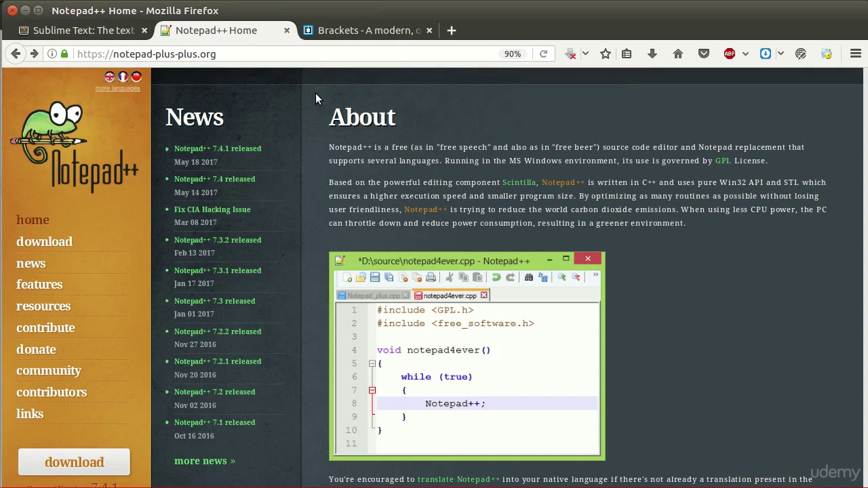868x488 pixels.
Task: Open Notepad++ 7.3.2 released news
Action: click(x=218, y=240)
